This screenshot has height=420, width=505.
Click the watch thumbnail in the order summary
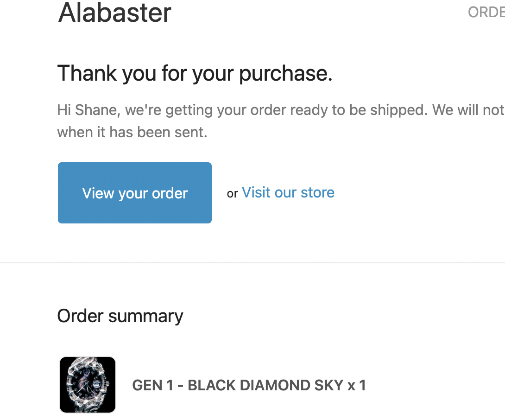pyautogui.click(x=87, y=384)
